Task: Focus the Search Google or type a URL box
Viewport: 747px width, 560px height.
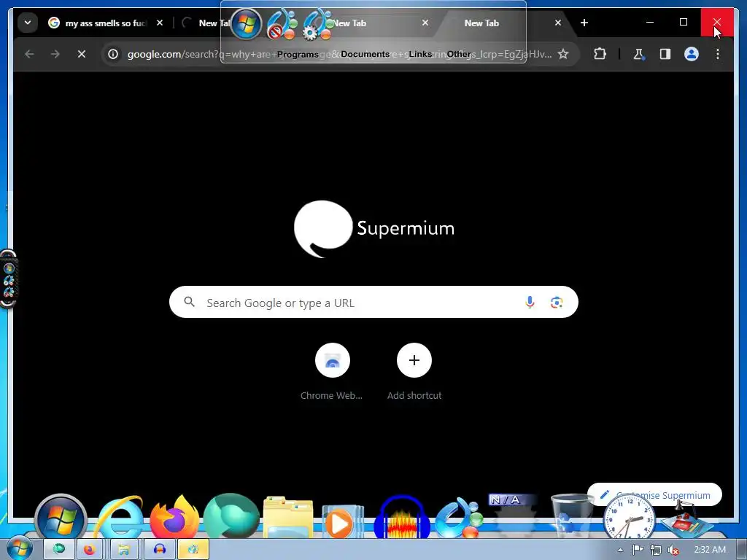Action: (x=373, y=302)
